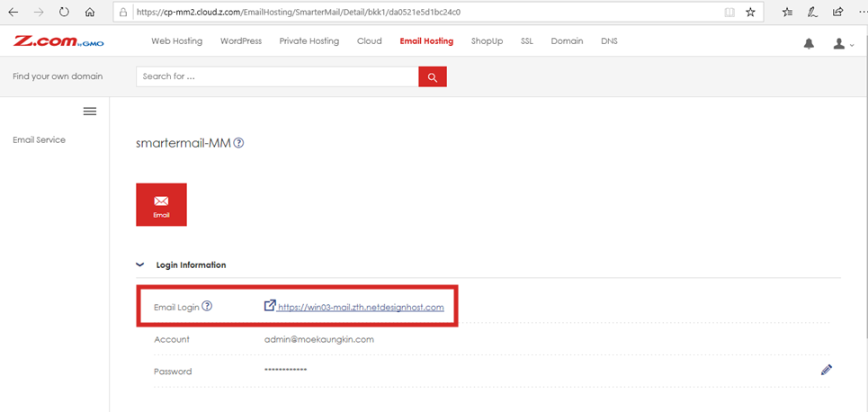This screenshot has height=412, width=868.
Task: Click the browser forward arrow
Action: (x=39, y=13)
